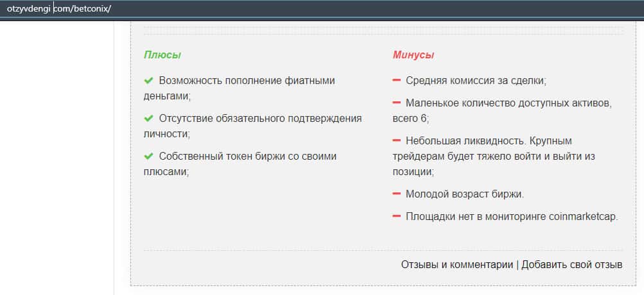Click the red minus beside Молодой возраст
The image size is (644, 295).
point(396,194)
